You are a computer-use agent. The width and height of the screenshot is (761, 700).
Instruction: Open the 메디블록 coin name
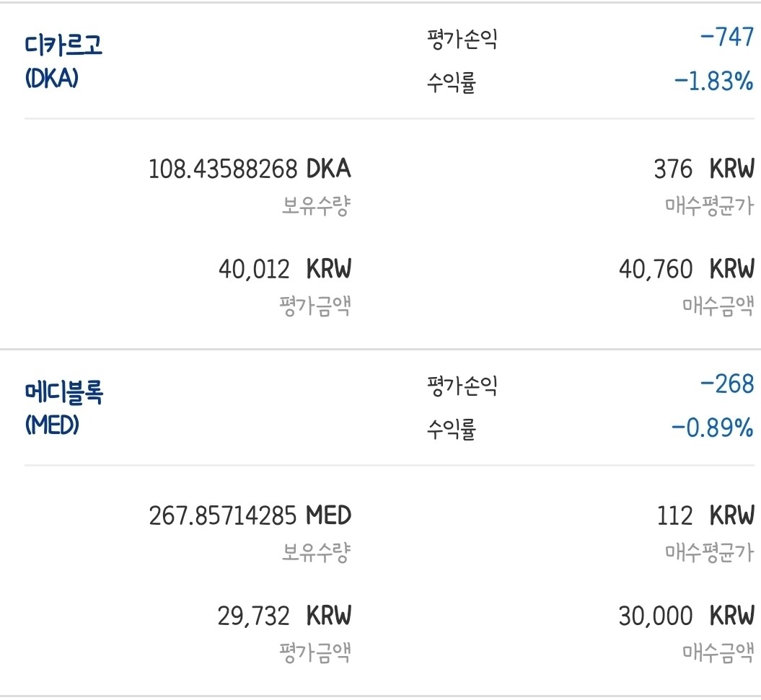coord(64,393)
